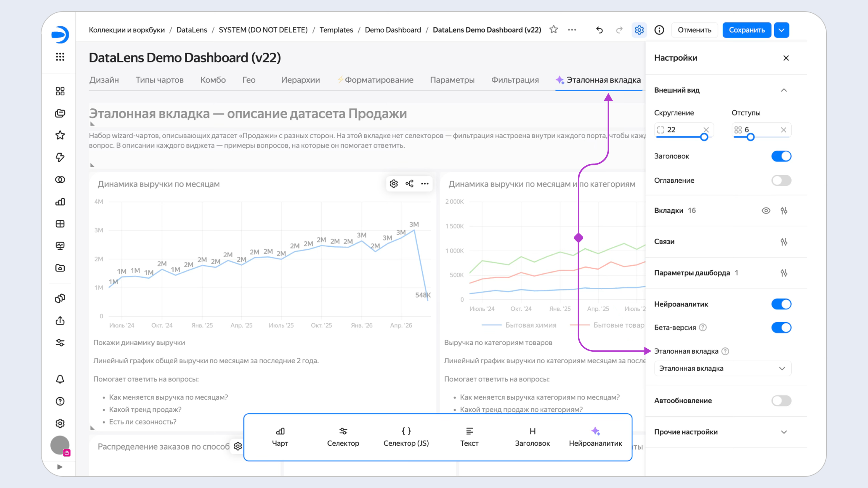Viewport: 868px width, 488px height.
Task: Add a Текст widget from bottom panel
Action: [x=469, y=437]
